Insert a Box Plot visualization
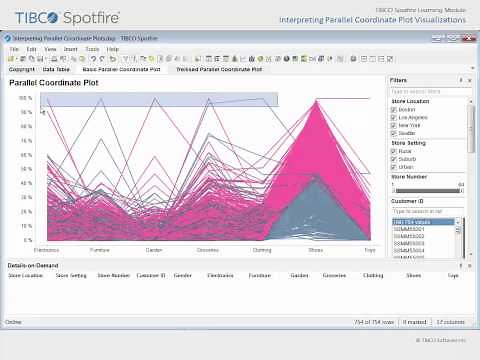480x360 pixels. [x=330, y=59]
